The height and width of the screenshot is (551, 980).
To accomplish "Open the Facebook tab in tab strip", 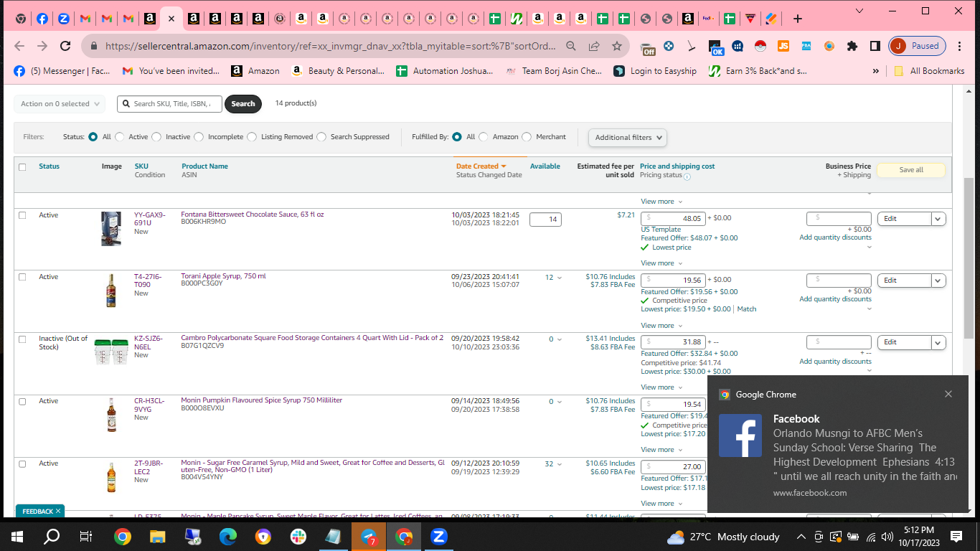I will click(42, 19).
